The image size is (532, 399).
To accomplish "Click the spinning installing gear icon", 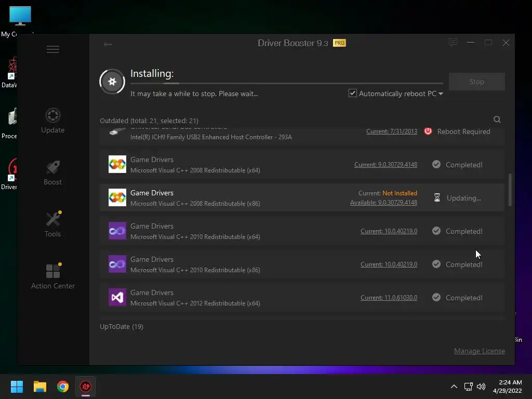I will tap(112, 82).
